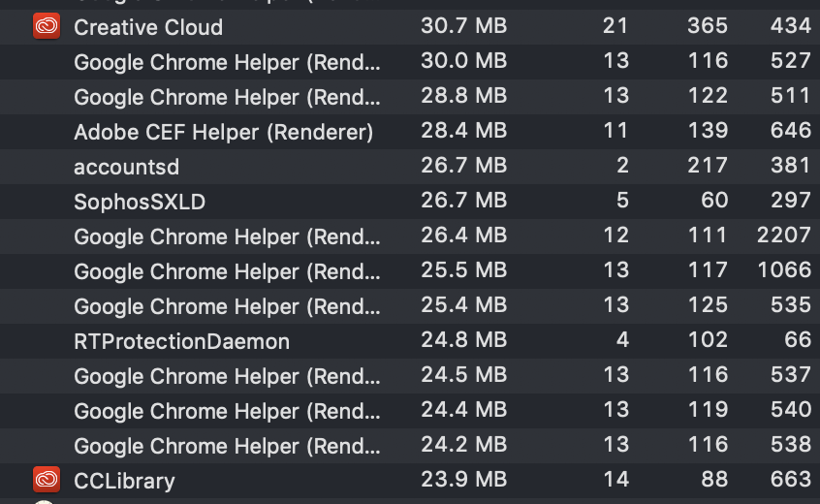
Task: Click the CCLibrary app icon
Action: coord(47,480)
